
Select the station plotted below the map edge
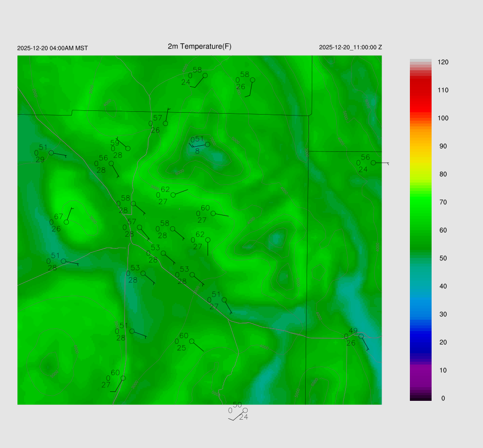pyautogui.click(x=245, y=410)
